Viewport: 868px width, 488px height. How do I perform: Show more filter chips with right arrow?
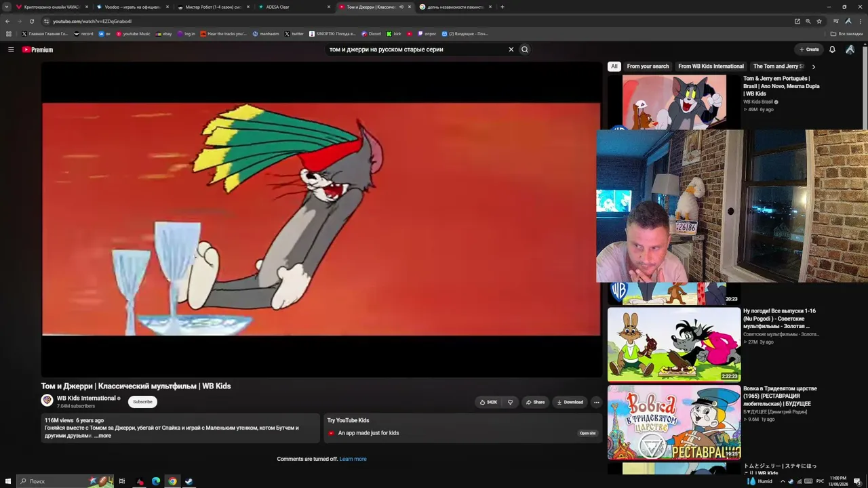click(813, 66)
